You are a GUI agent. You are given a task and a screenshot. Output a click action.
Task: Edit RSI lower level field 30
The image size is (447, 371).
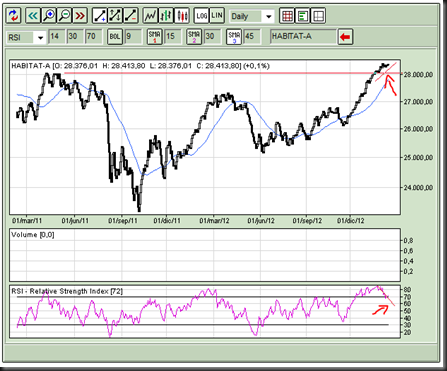[x=75, y=36]
